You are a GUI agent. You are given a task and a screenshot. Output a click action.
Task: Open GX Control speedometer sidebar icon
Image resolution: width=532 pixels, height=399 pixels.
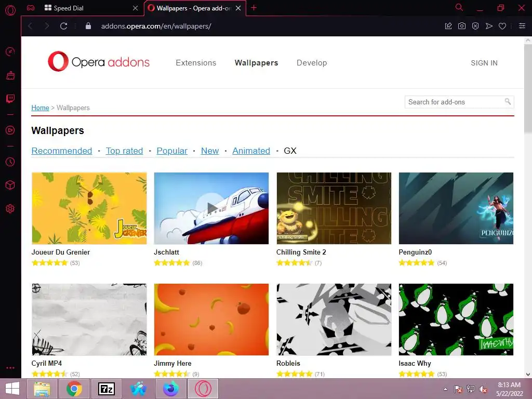coord(10,51)
